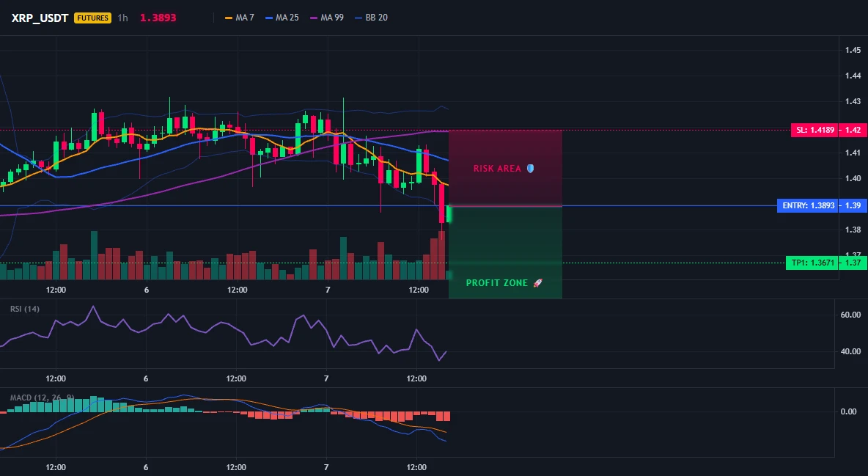The width and height of the screenshot is (868, 476).
Task: Click the yellow FUTURES badge
Action: (x=92, y=18)
